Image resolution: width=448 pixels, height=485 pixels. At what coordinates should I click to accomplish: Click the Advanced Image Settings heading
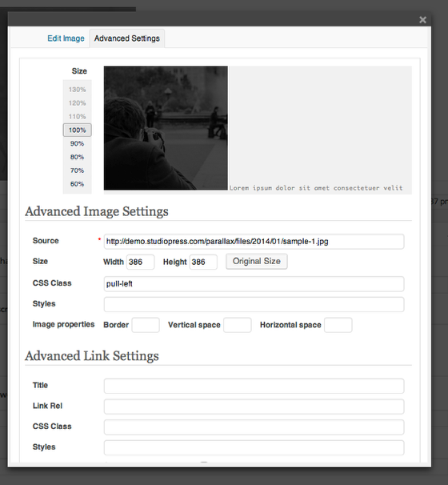point(97,212)
